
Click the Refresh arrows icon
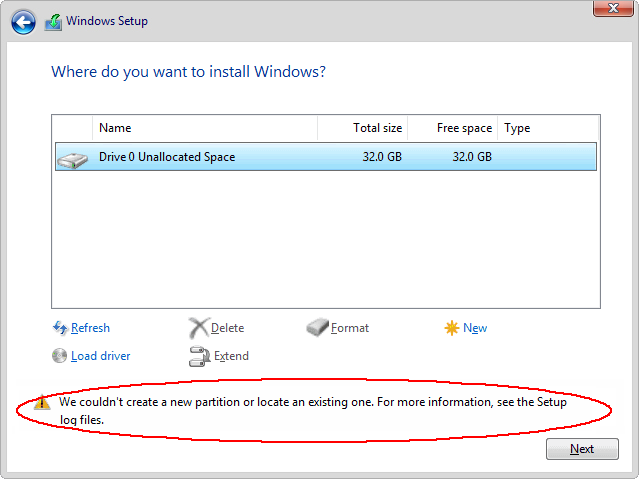pyautogui.click(x=60, y=328)
